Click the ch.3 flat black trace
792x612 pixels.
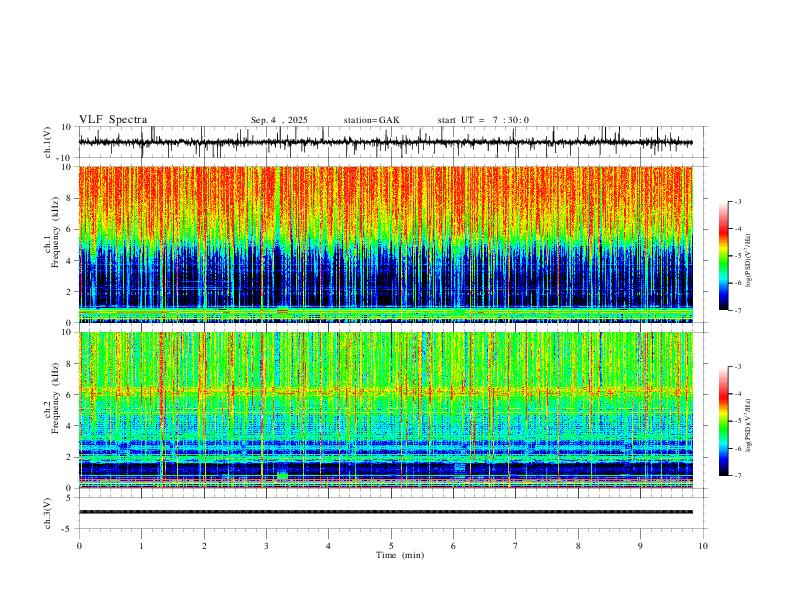click(385, 512)
